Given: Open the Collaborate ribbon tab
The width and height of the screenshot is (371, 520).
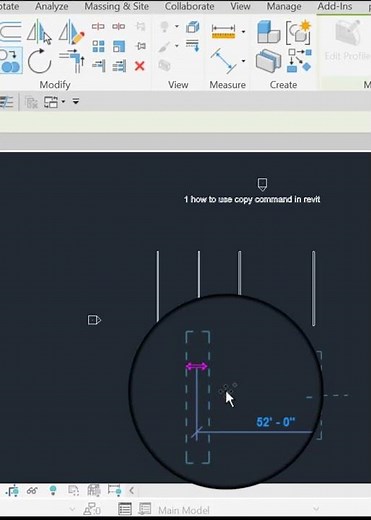Looking at the screenshot, I should click(x=189, y=6).
